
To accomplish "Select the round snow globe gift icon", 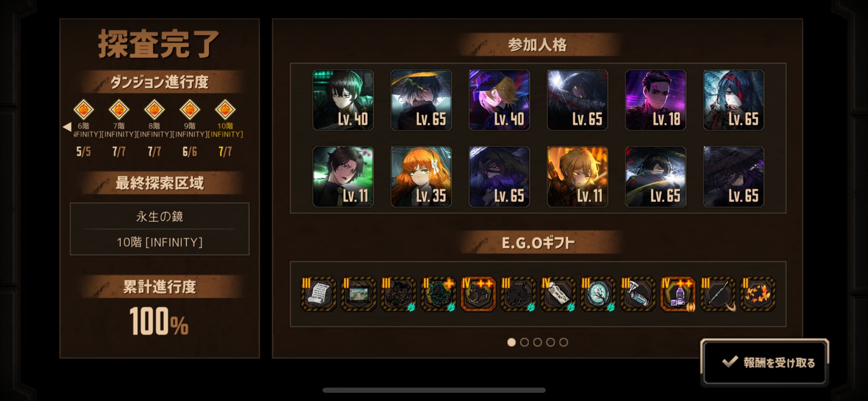I will click(598, 294).
